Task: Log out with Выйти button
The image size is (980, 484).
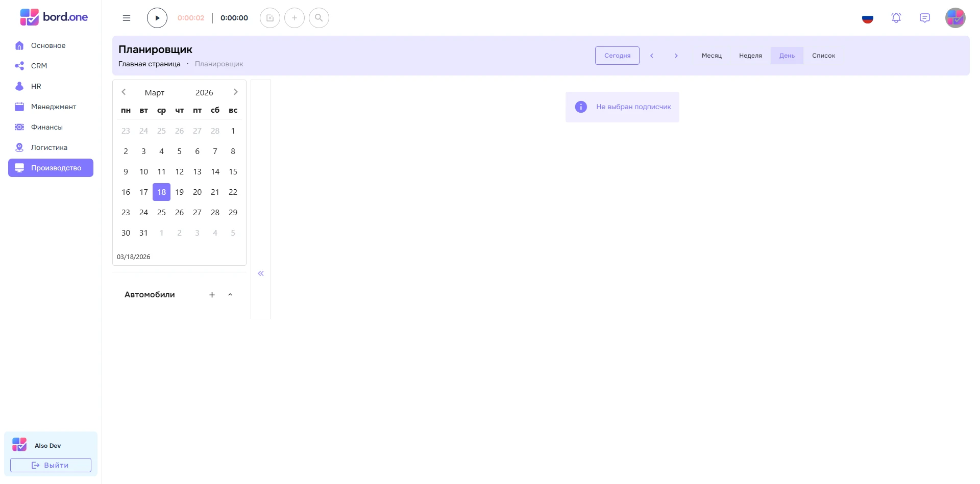Action: click(51, 465)
